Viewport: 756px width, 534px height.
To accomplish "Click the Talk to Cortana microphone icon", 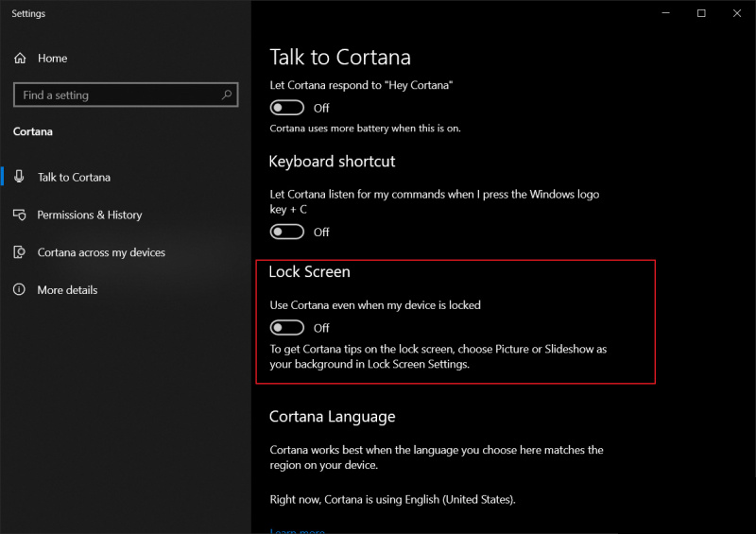I will 20,177.
